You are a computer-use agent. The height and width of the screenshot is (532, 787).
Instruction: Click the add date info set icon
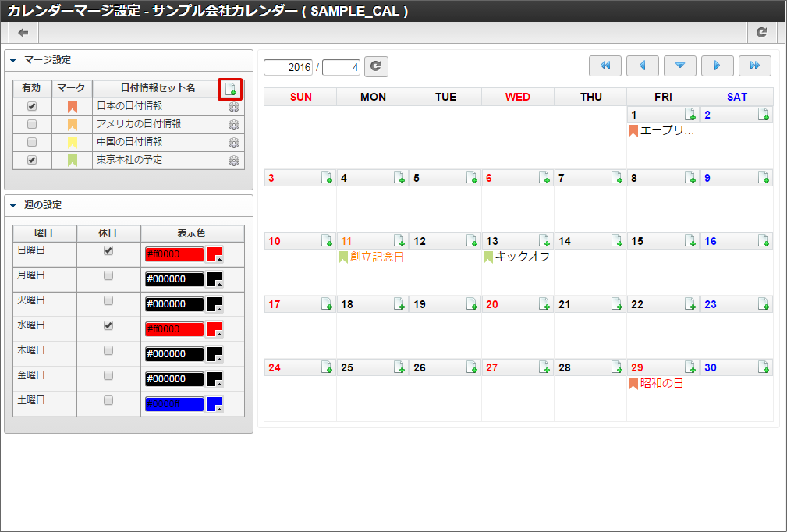(230, 89)
